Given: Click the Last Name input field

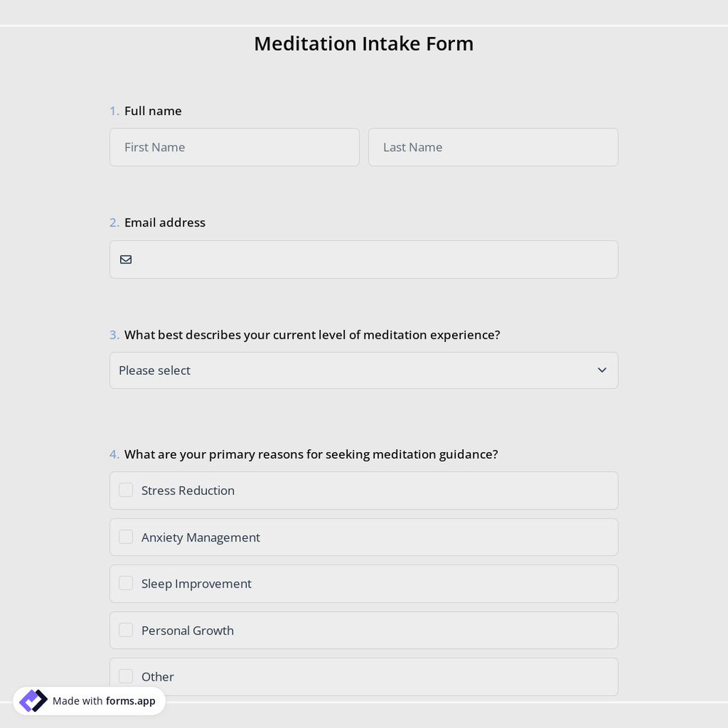Looking at the screenshot, I should coord(493,147).
